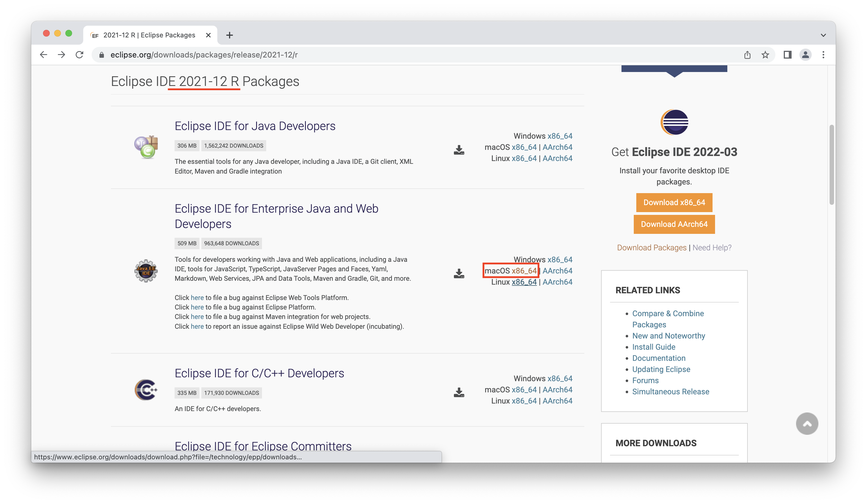This screenshot has height=504, width=867.
Task: Bookmark this page with the star icon
Action: (x=765, y=55)
